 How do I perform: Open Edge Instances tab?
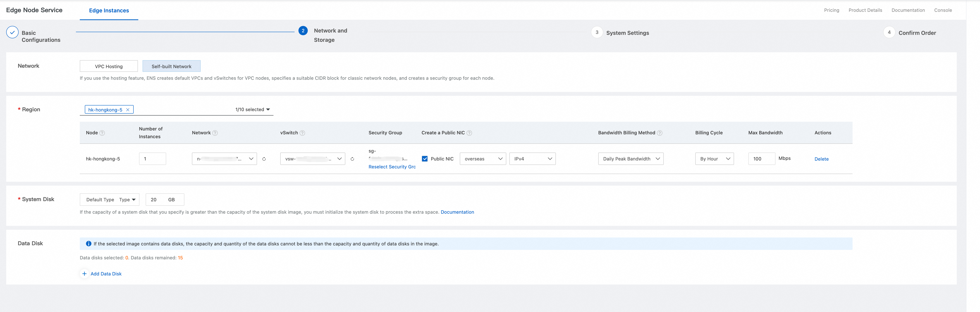click(x=109, y=11)
